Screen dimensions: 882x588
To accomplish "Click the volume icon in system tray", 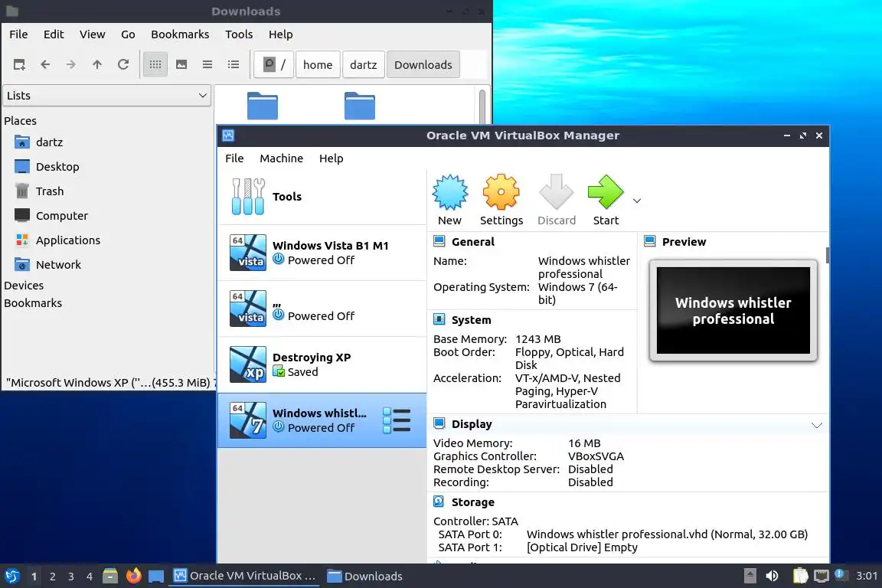I will click(x=773, y=576).
